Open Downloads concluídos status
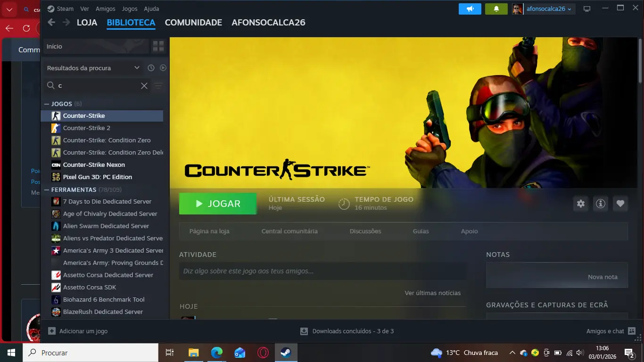 pyautogui.click(x=347, y=331)
